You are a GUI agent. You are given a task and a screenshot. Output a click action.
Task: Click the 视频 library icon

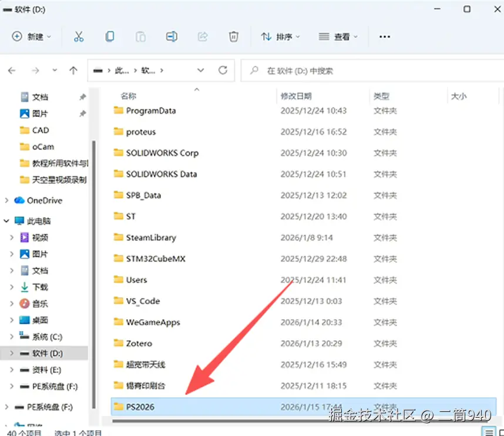click(25, 237)
